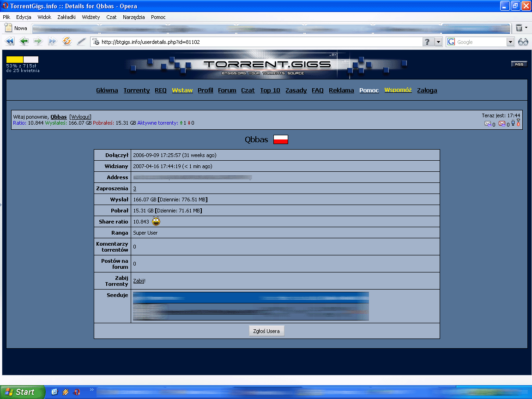The image size is (532, 399).
Task: Click the Zgłoś Usera button
Action: [266, 331]
